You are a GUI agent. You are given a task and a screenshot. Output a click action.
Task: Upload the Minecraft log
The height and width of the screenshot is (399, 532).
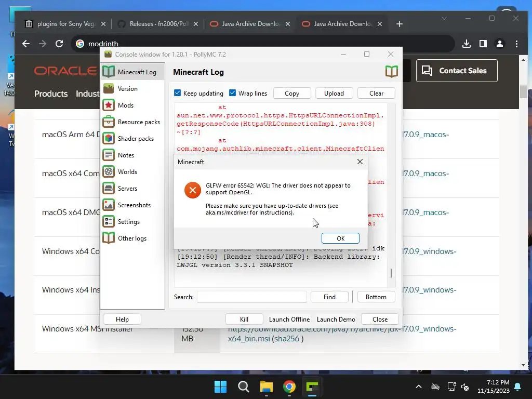334,94
